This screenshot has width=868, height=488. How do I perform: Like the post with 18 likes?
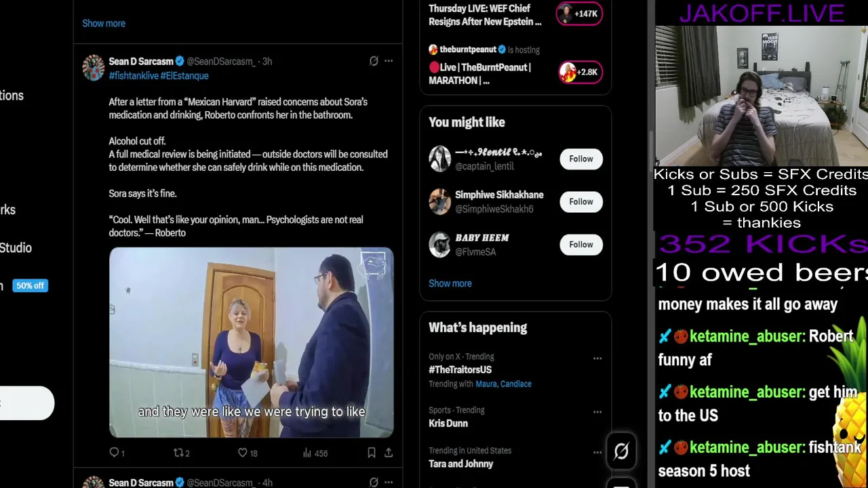tap(248, 453)
